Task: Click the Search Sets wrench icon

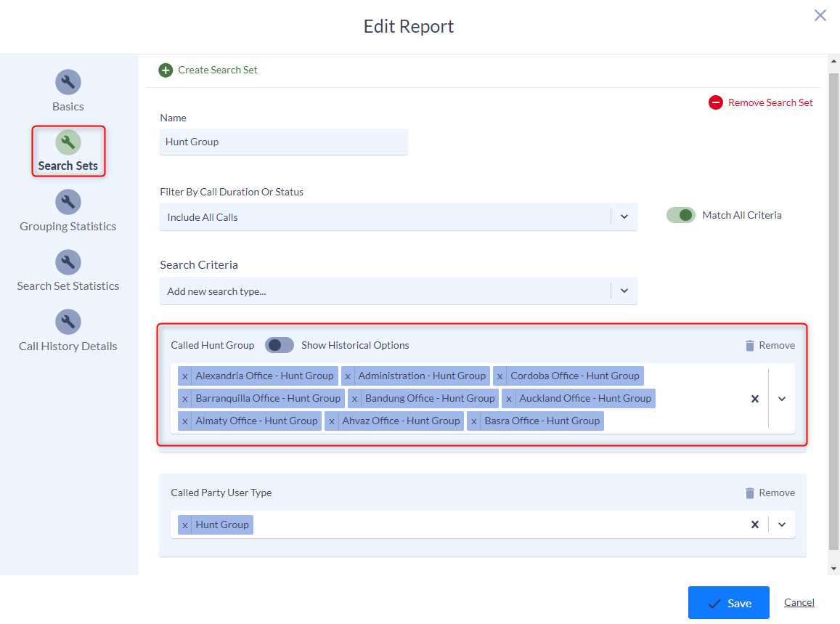Action: [x=68, y=142]
